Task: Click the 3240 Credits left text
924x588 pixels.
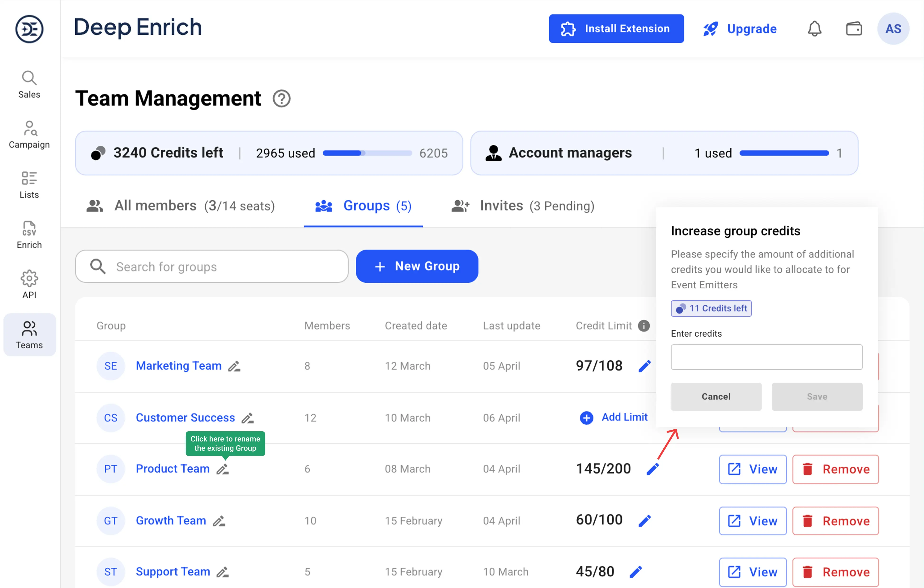Action: tap(168, 153)
